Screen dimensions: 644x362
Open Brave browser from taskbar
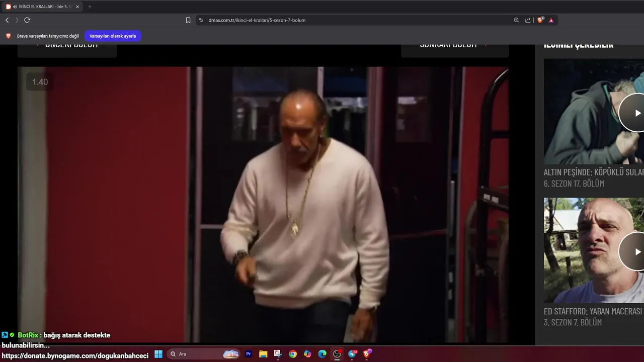tap(367, 354)
